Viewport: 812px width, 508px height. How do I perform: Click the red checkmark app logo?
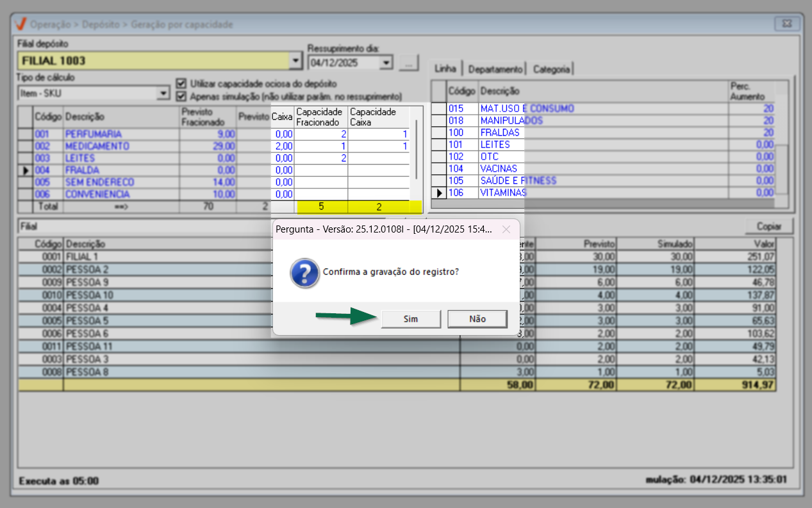point(21,24)
